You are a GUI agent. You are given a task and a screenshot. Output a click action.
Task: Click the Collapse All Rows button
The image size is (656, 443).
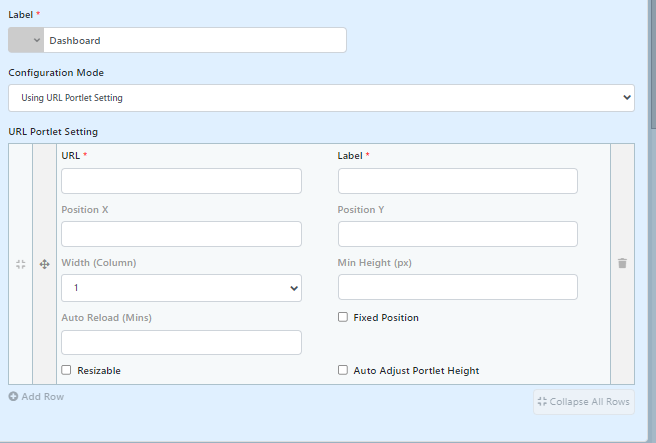pyautogui.click(x=584, y=402)
